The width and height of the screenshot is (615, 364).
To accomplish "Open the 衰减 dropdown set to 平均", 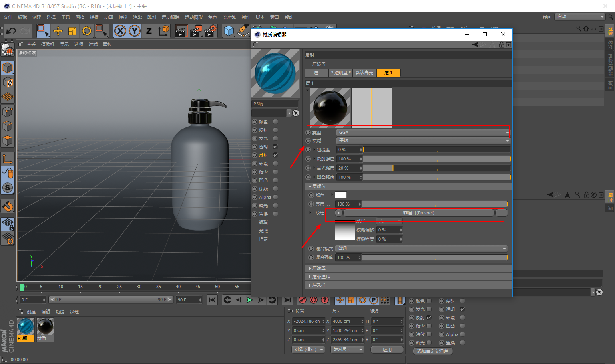I will [x=423, y=141].
